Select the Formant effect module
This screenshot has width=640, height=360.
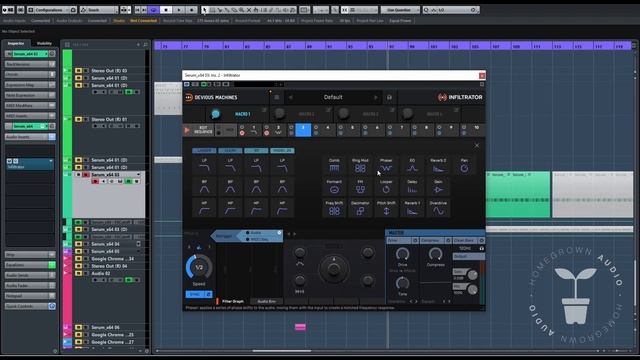coord(334,187)
